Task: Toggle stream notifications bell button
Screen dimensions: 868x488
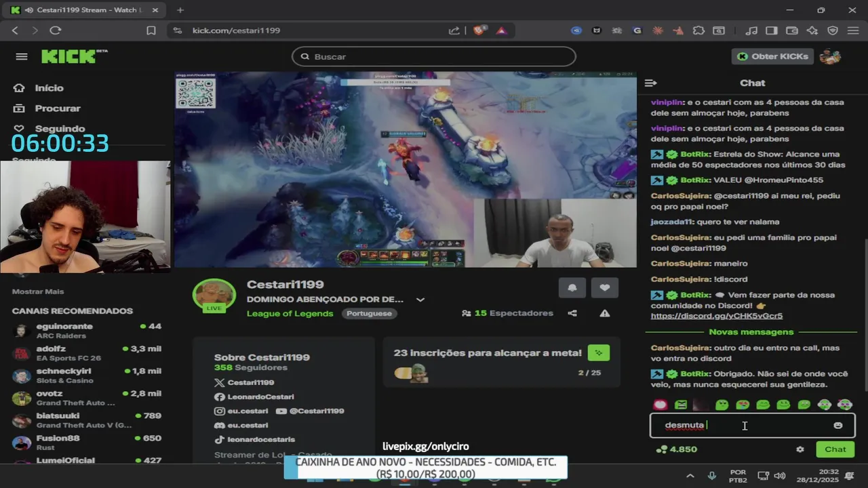Action: 572,288
